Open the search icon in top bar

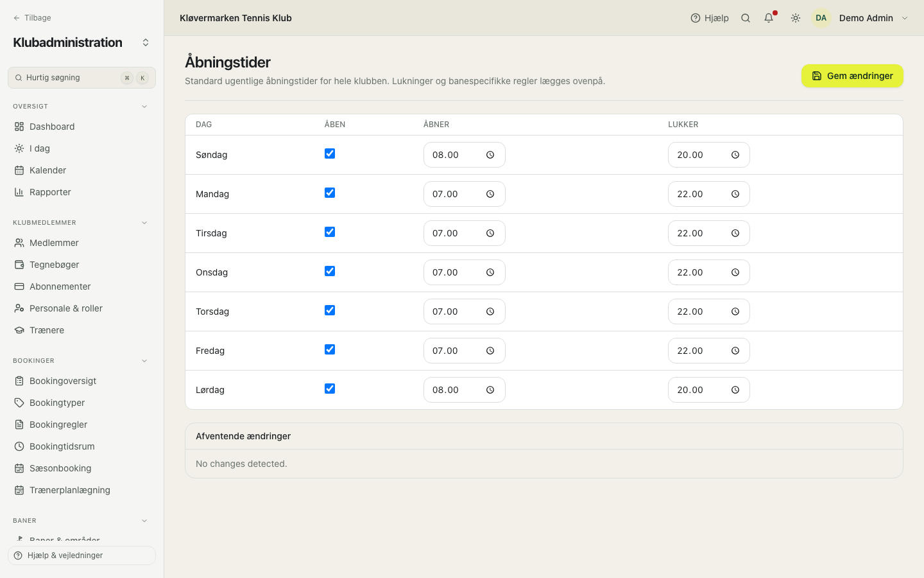tap(746, 18)
